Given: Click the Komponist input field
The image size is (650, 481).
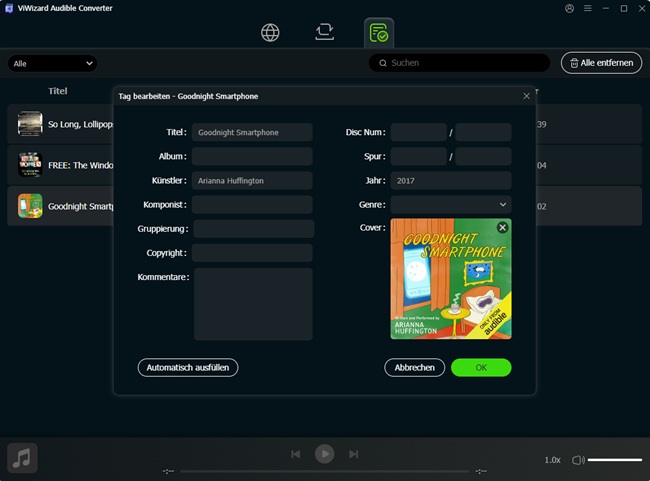Looking at the screenshot, I should [x=252, y=204].
